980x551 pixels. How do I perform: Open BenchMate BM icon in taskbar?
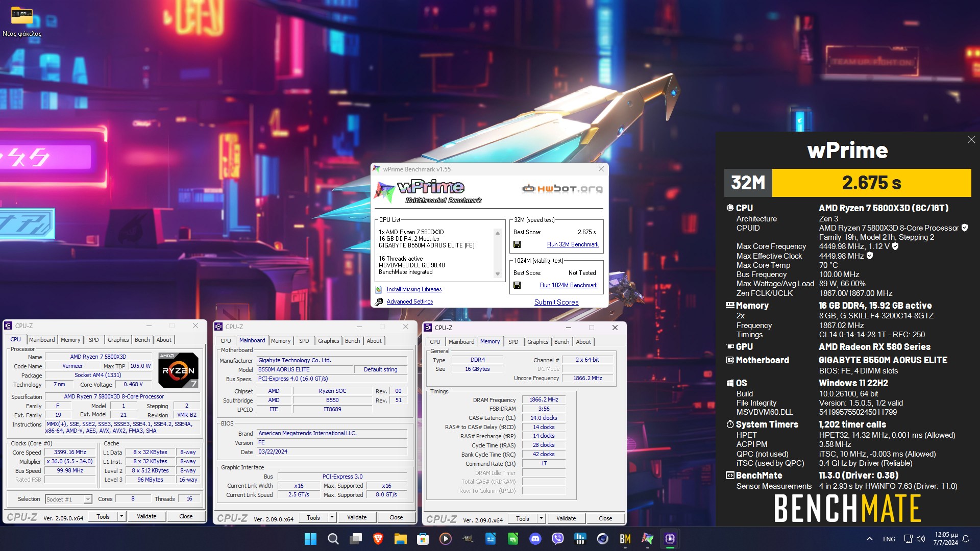pyautogui.click(x=625, y=539)
